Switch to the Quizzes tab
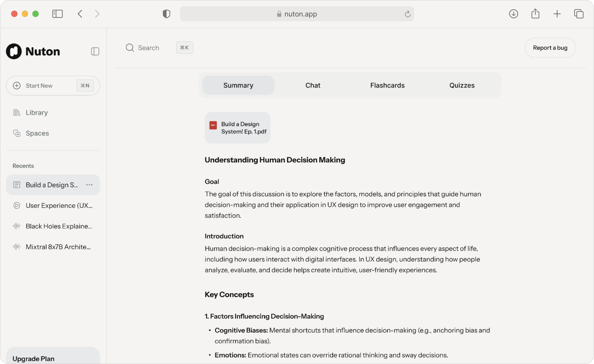 pos(462,85)
